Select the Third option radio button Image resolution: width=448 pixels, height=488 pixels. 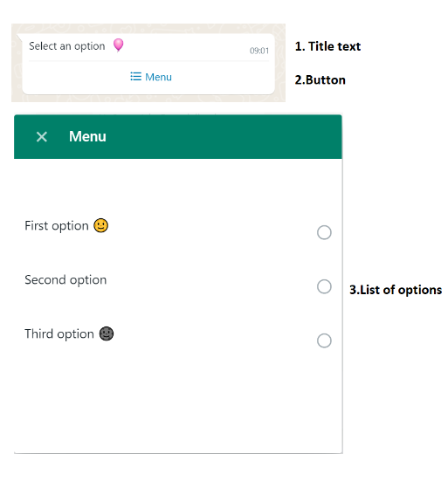pos(324,340)
